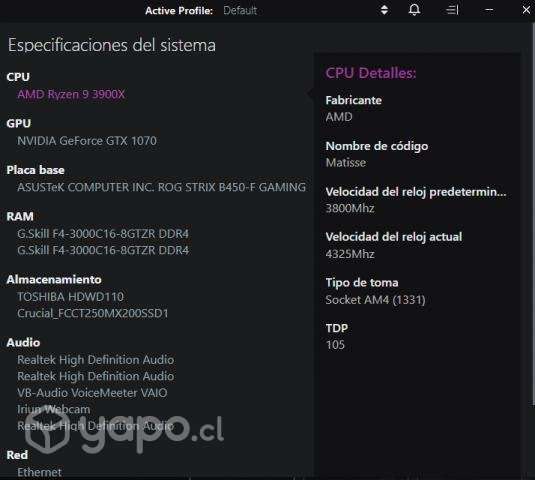The height and width of the screenshot is (480, 535).
Task: Select second G.Skill F4-3000C16-8GTZR RAM entry
Action: [103, 250]
